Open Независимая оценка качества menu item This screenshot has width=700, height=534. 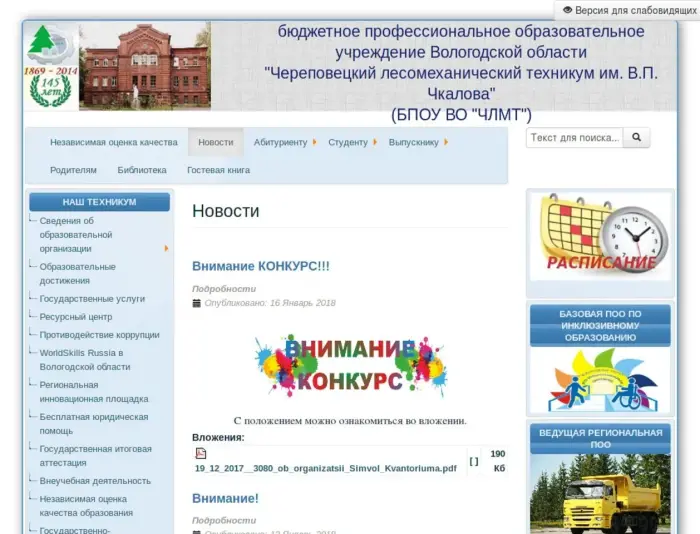coord(114,142)
